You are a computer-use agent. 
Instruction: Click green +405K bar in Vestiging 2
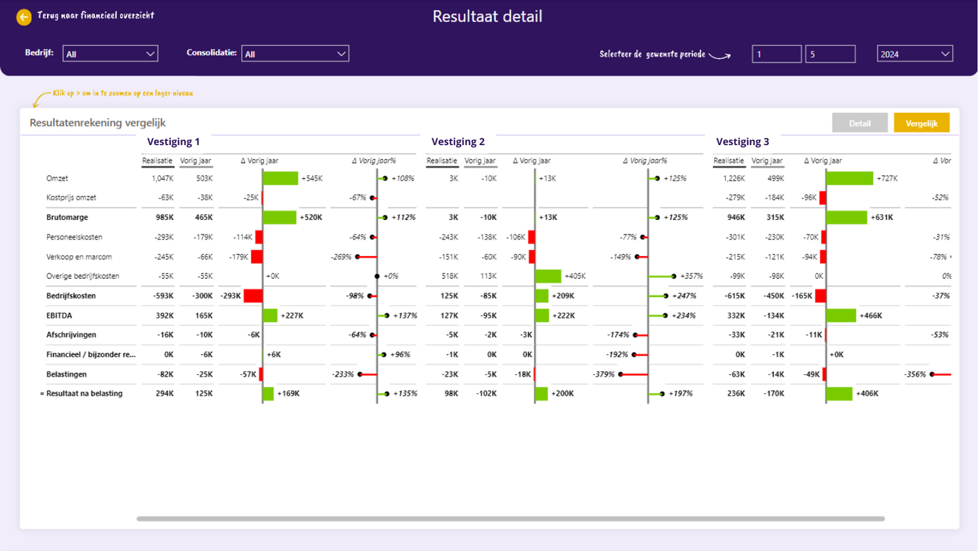point(547,276)
